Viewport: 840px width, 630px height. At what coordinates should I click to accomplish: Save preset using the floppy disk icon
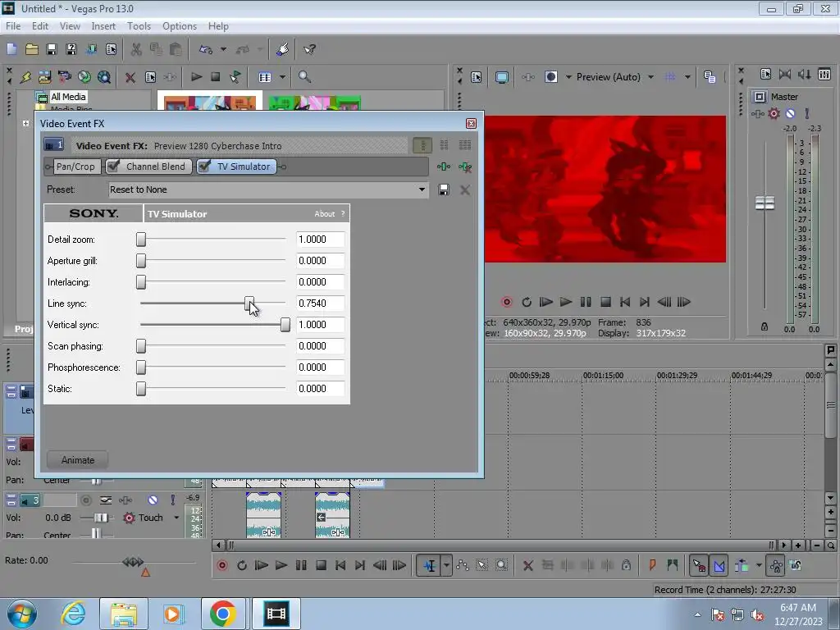(x=444, y=189)
